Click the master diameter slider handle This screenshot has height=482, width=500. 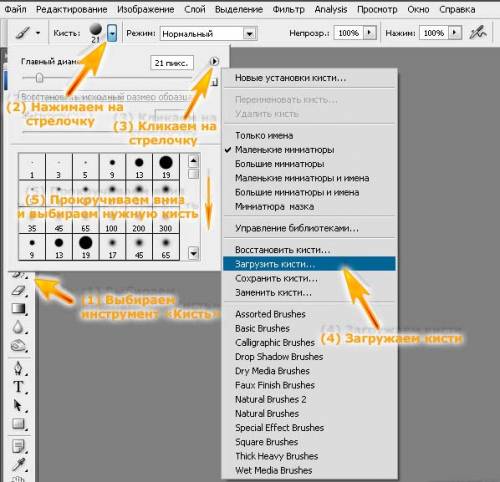[x=39, y=78]
